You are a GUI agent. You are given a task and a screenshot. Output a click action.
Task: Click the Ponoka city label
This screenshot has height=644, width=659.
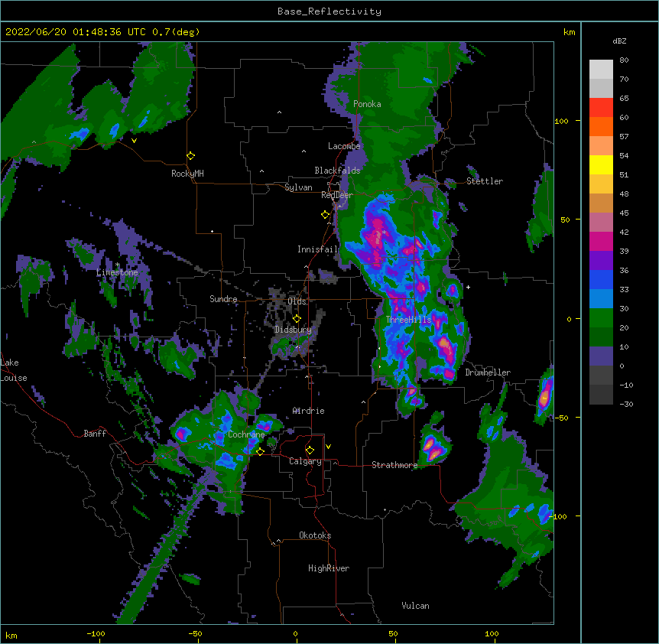[x=367, y=104]
